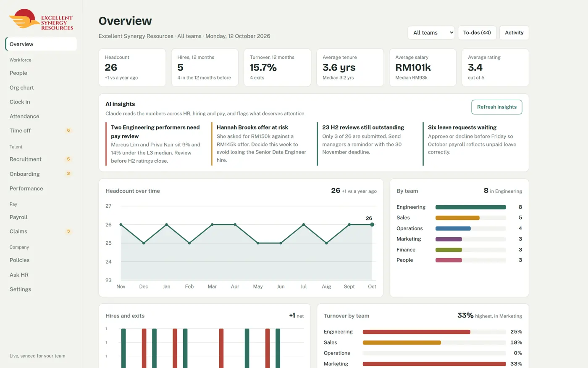This screenshot has width=588, height=368.
Task: Navigate to Org chart
Action: [x=41, y=87]
